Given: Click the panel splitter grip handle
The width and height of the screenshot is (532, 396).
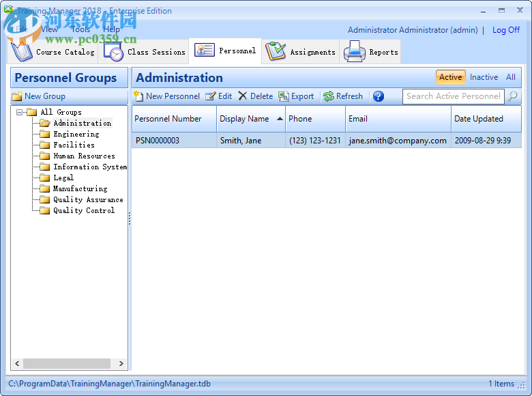Looking at the screenshot, I should tap(130, 219).
